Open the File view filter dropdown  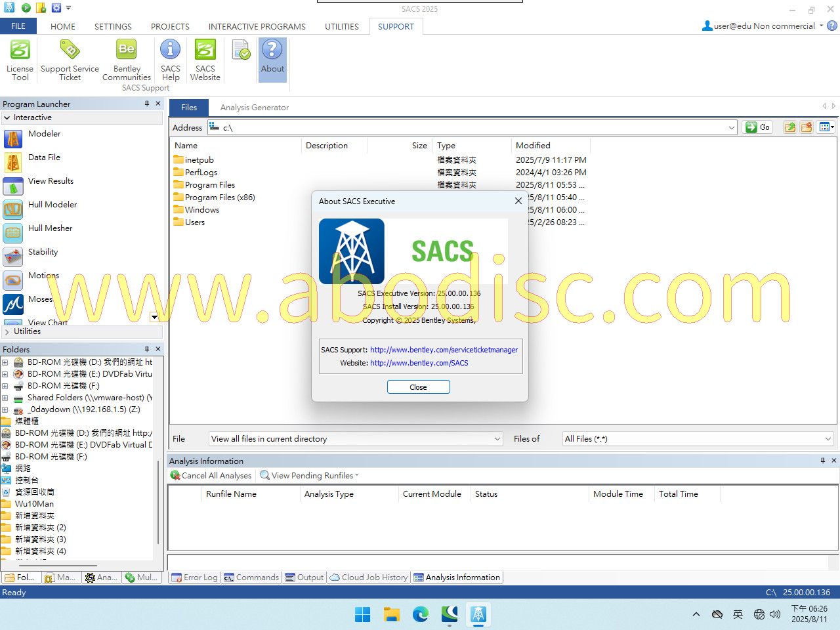point(497,439)
